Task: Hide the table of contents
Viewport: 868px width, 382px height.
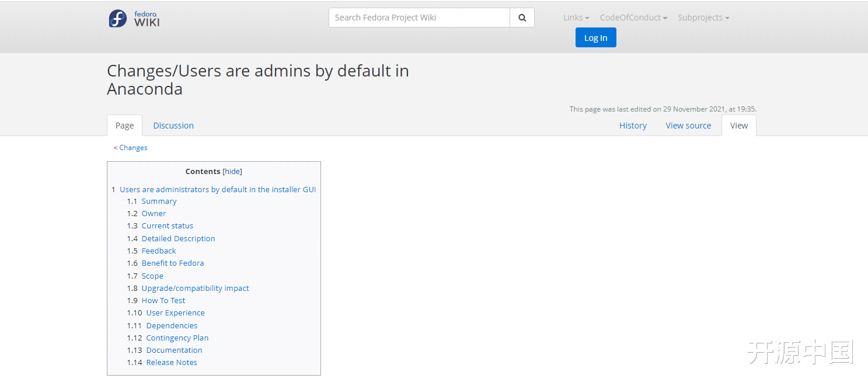Action: tap(232, 171)
